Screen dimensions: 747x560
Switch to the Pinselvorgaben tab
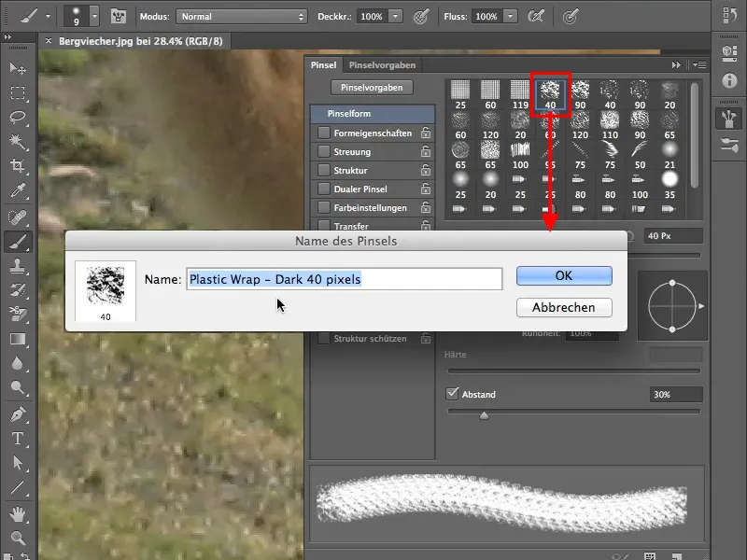point(382,64)
